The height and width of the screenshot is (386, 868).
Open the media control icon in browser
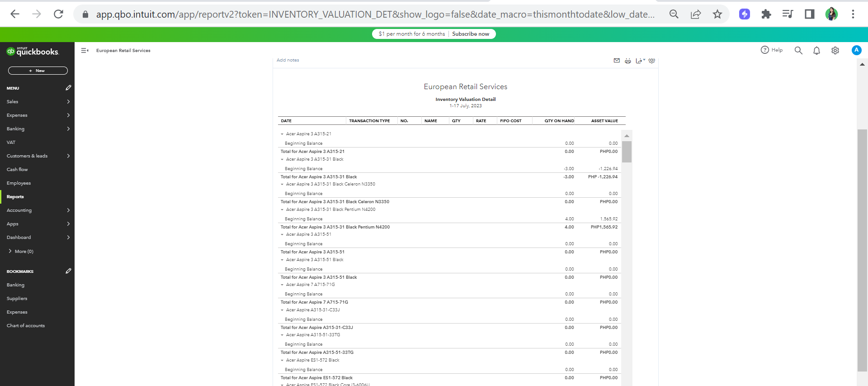click(788, 14)
